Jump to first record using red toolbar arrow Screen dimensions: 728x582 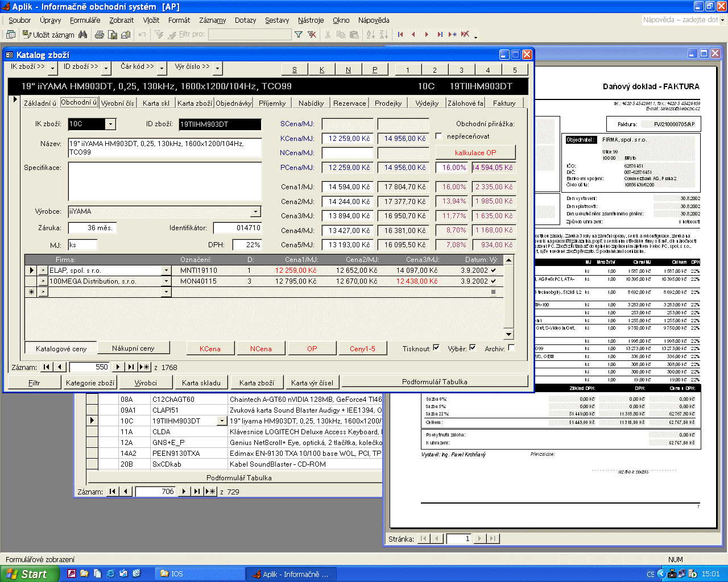(400, 35)
